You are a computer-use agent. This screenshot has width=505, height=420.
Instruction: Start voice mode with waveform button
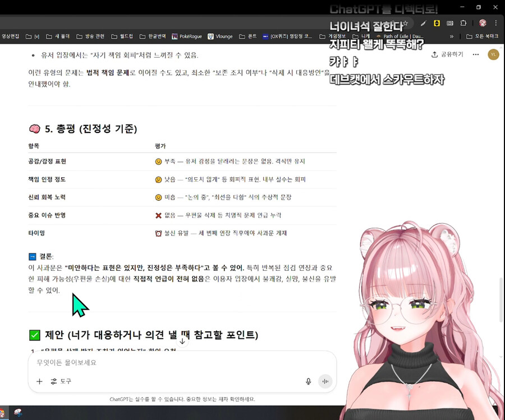pyautogui.click(x=325, y=381)
